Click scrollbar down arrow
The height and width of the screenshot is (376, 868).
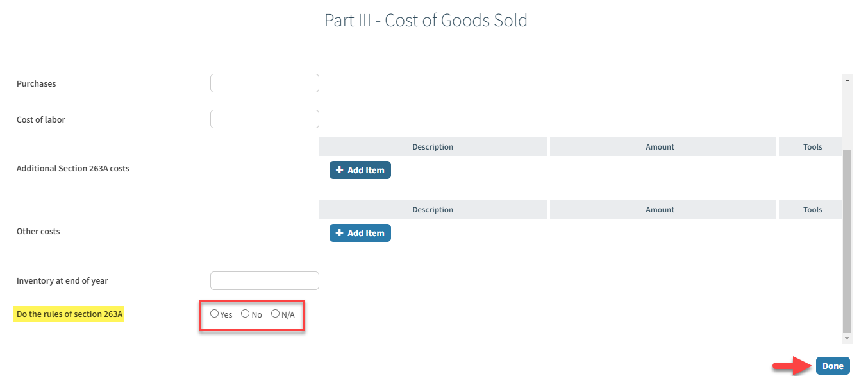click(847, 338)
